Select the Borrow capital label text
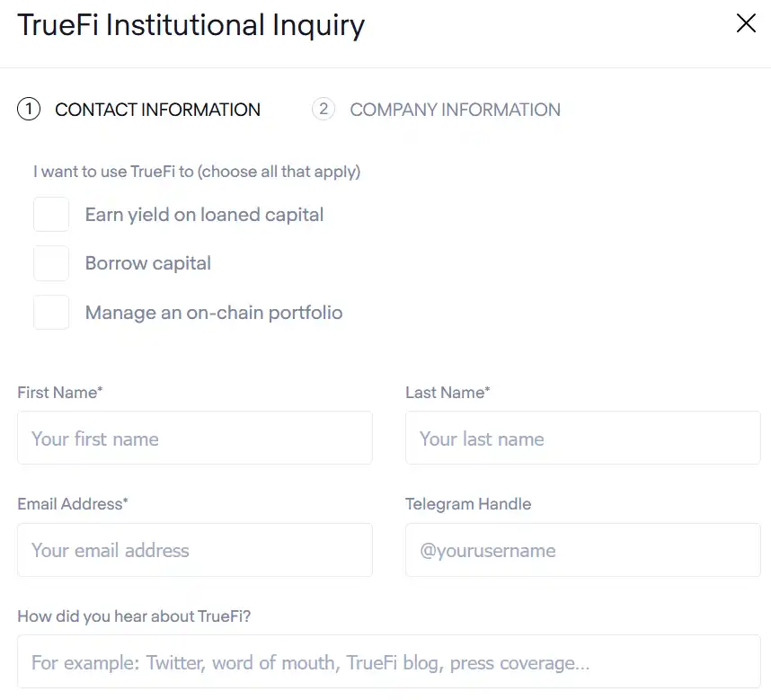Image resolution: width=771 pixels, height=700 pixels. click(x=148, y=263)
